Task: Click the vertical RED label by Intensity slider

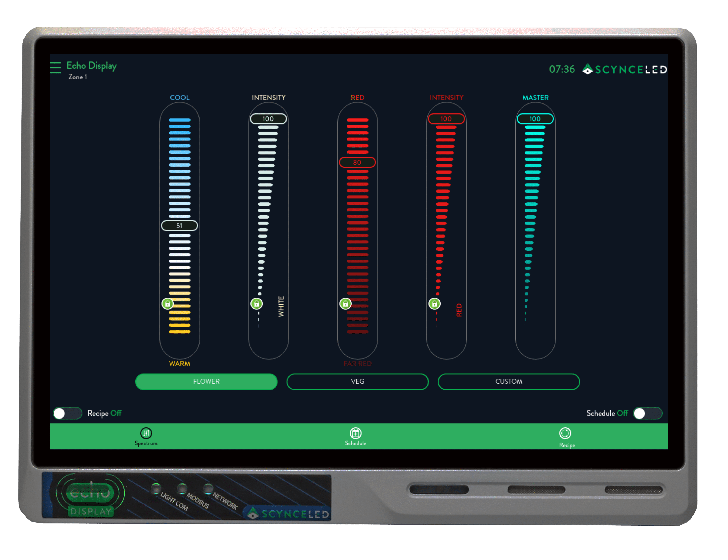Action: pos(459,310)
